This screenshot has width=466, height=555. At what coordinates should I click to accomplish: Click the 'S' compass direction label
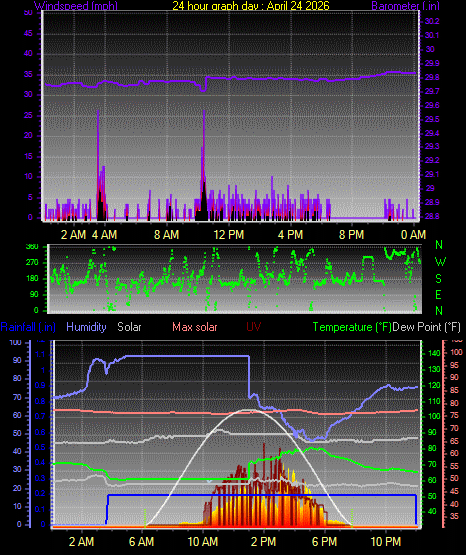point(439,279)
